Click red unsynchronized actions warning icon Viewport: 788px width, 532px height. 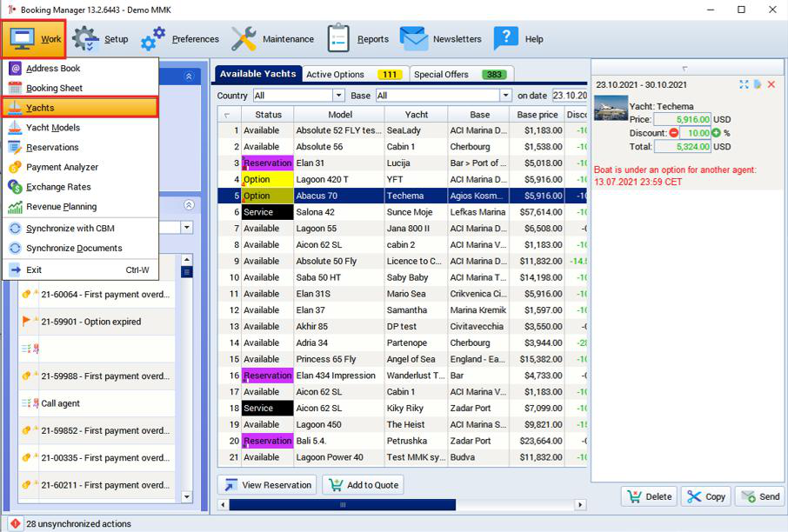(15, 523)
